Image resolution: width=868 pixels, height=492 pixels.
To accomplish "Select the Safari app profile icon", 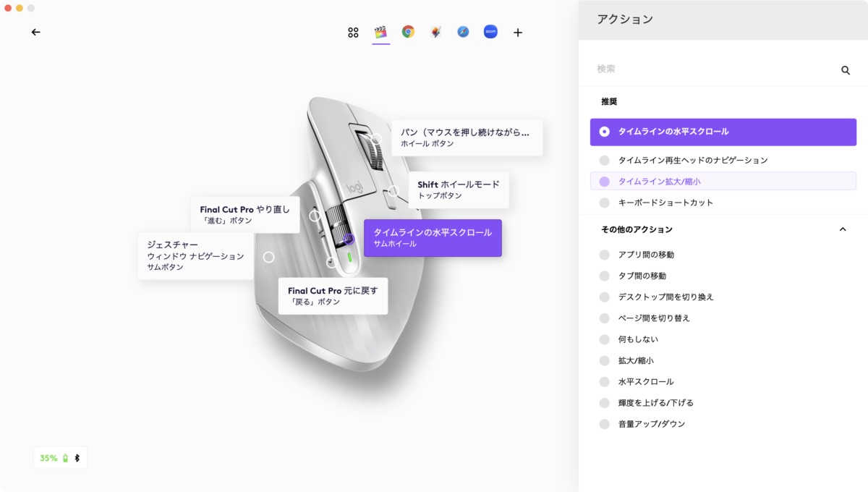I will coord(463,32).
